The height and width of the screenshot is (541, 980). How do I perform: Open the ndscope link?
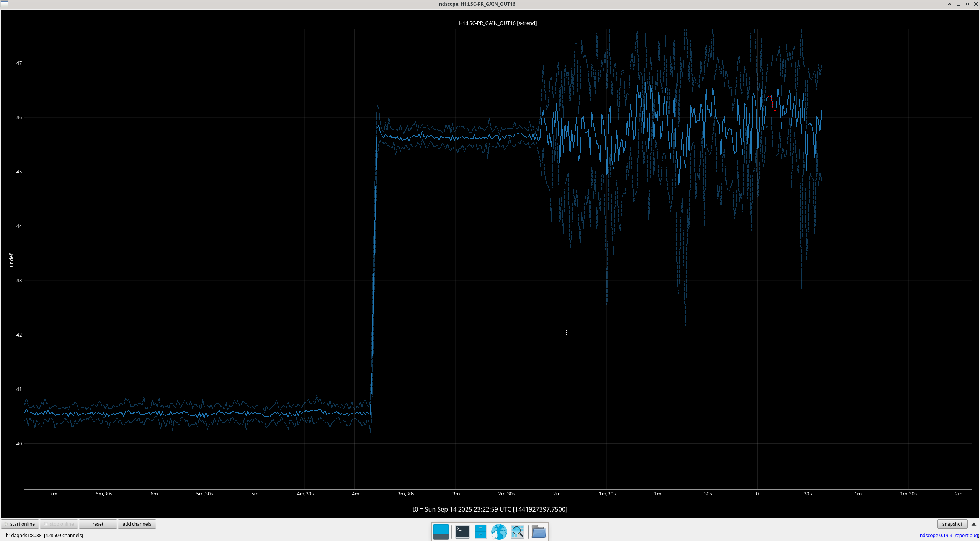pos(928,535)
